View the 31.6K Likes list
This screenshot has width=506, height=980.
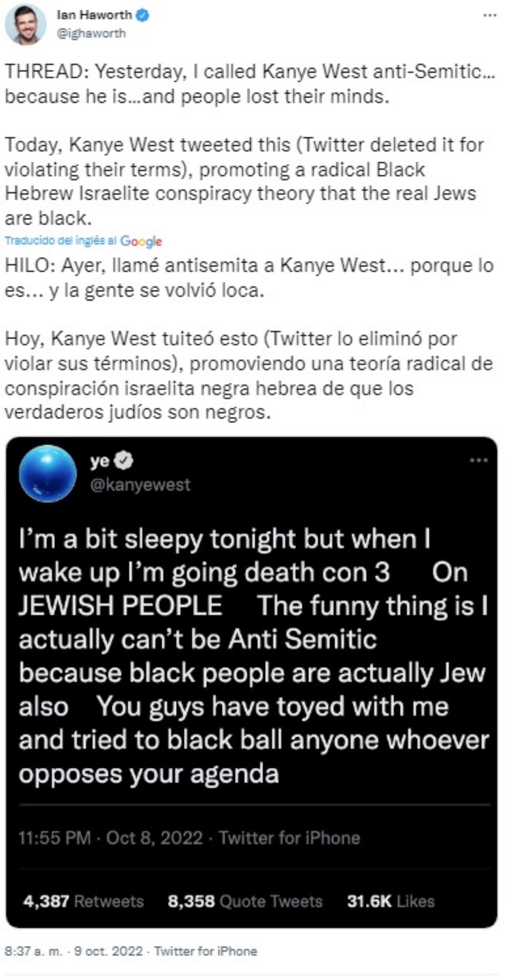point(391,901)
